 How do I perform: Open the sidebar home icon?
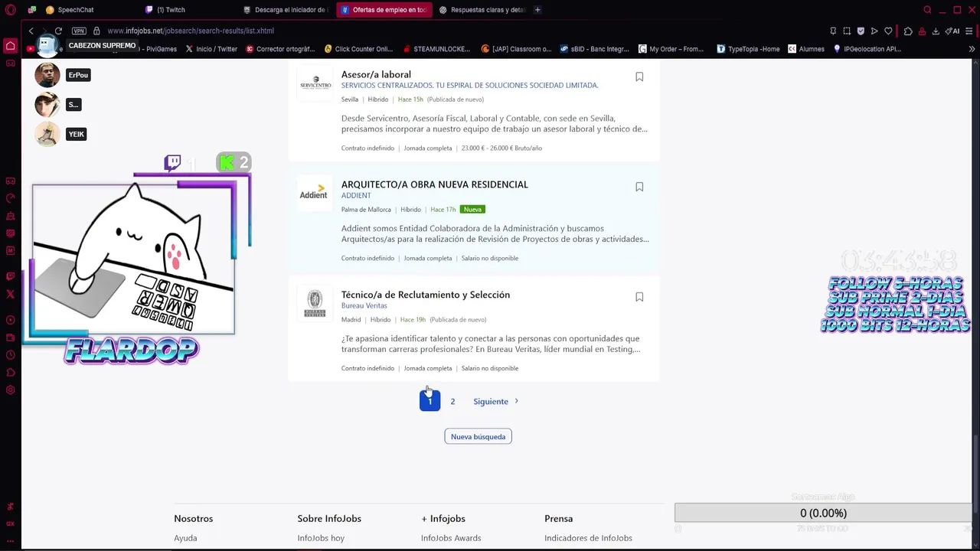tap(10, 46)
